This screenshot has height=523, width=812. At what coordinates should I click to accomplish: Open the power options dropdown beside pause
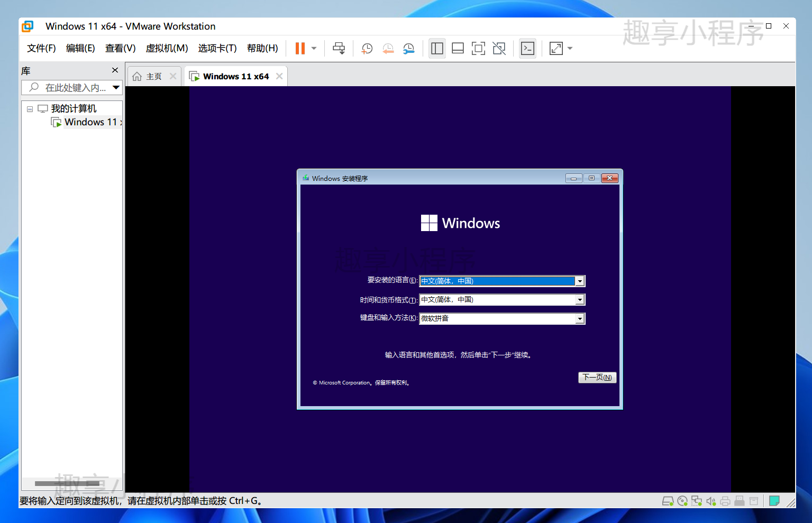[x=314, y=48]
